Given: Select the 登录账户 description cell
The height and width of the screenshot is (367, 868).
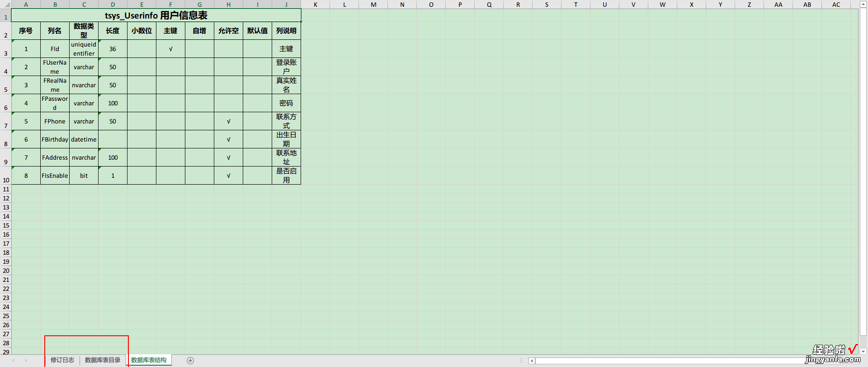Looking at the screenshot, I should (x=286, y=67).
